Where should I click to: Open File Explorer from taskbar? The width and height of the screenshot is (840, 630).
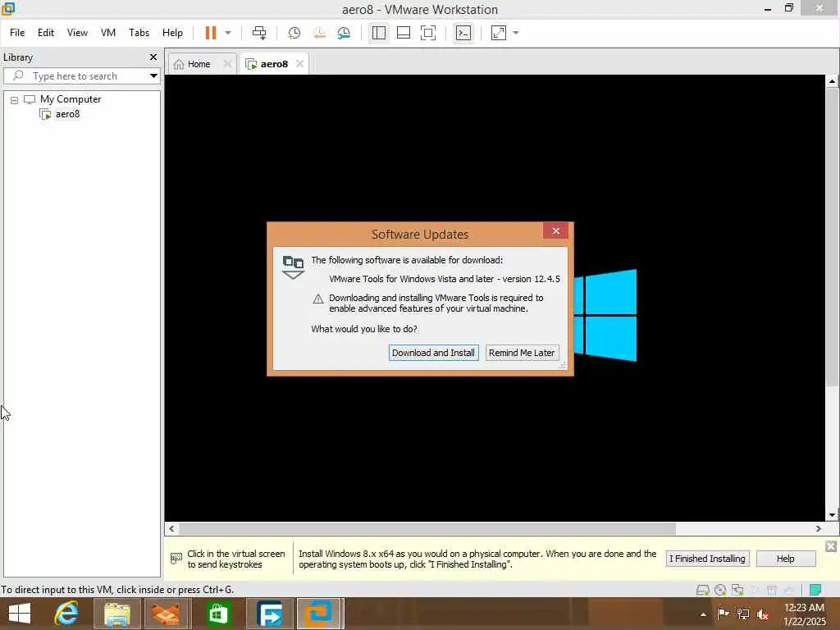click(x=116, y=614)
